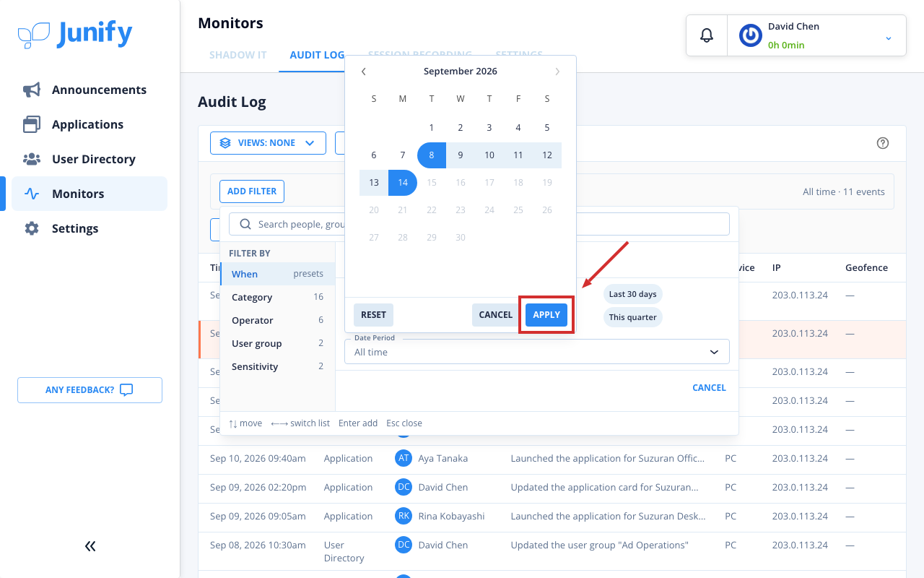Click David Chen's power avatar icon
Viewport: 924px width, 578px height.
pos(751,35)
